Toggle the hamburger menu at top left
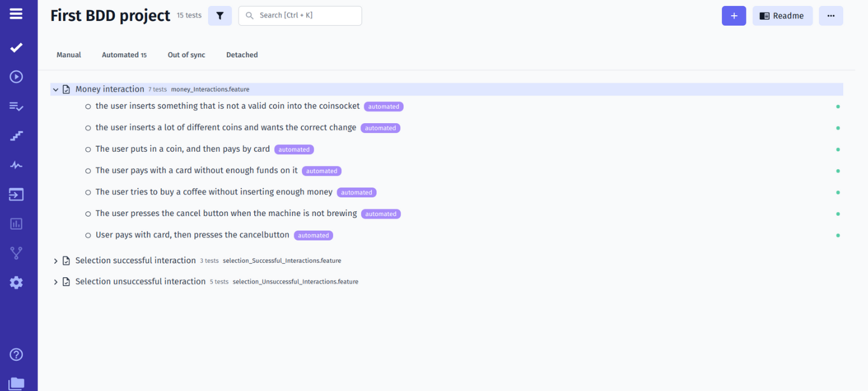Image resolution: width=868 pixels, height=391 pixels. pos(16,15)
